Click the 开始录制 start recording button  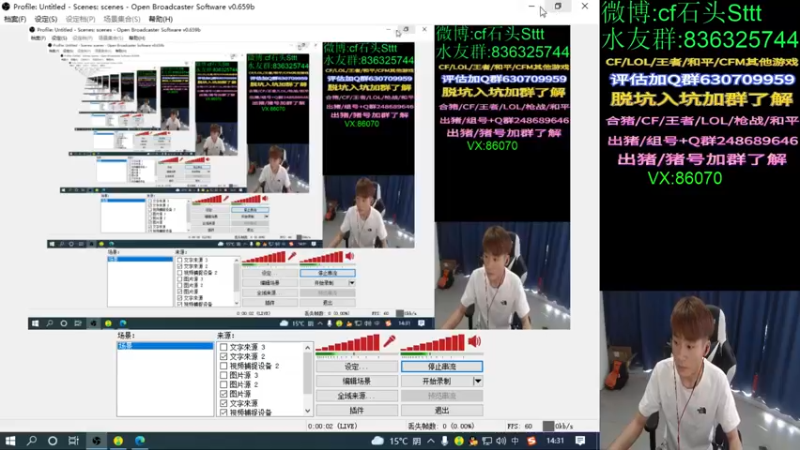click(x=437, y=381)
